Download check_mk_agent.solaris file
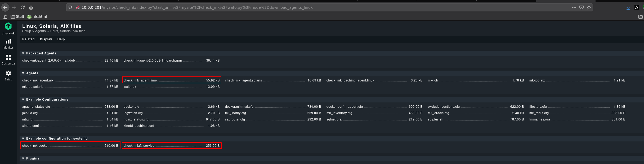644x164 pixels. (243, 80)
